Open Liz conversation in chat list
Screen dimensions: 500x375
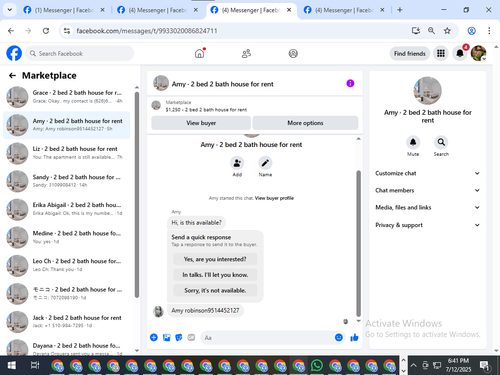[x=67, y=153]
